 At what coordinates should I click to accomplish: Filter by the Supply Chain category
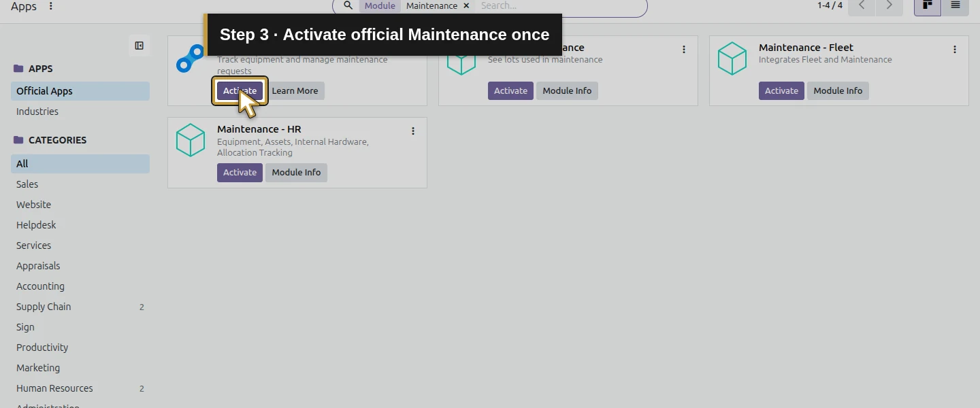coord(80,307)
